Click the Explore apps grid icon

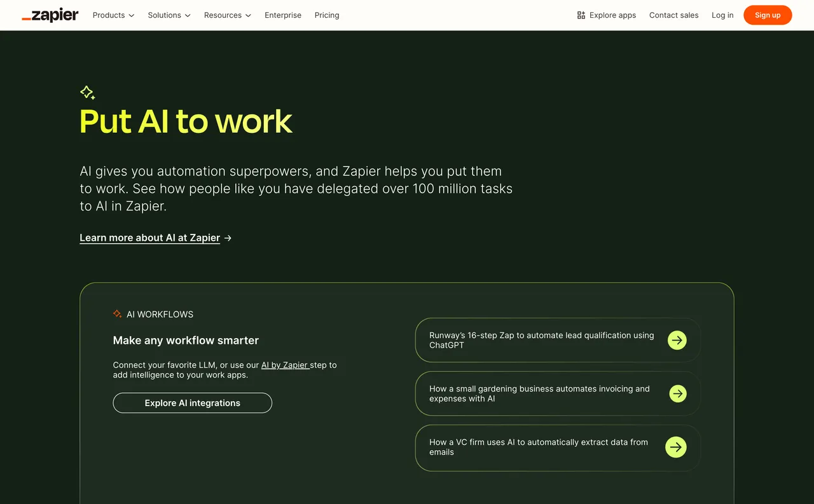tap(581, 15)
